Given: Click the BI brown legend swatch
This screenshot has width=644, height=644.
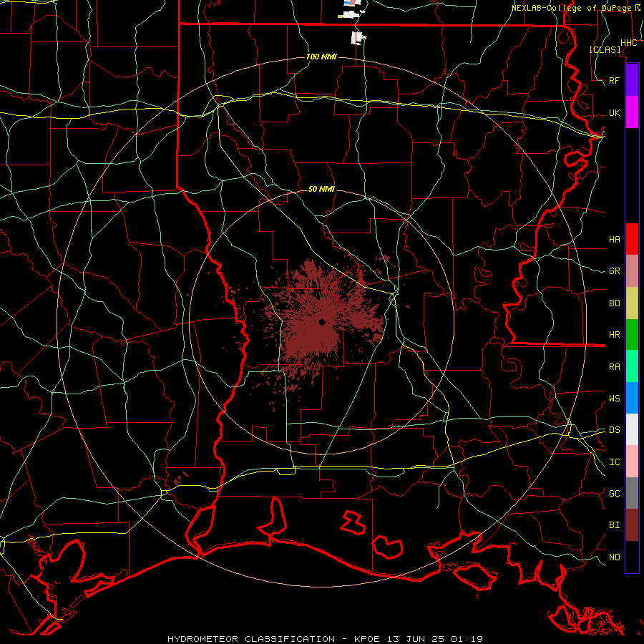Looking at the screenshot, I should click(632, 525).
